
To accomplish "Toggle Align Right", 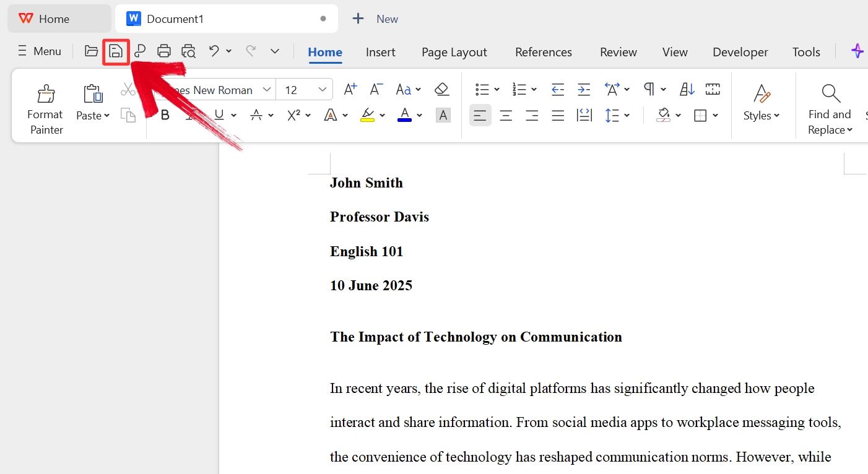I will point(532,115).
